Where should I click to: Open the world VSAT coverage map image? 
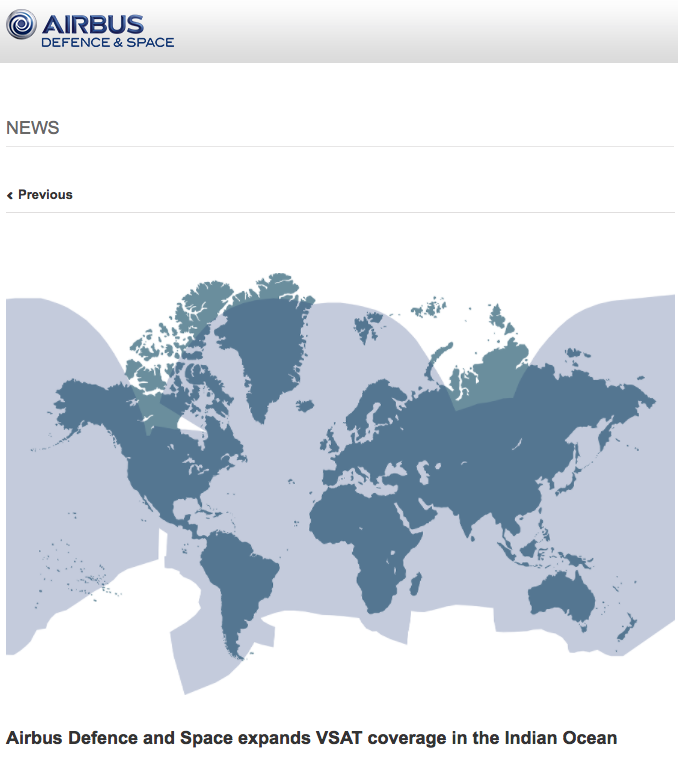coord(340,484)
